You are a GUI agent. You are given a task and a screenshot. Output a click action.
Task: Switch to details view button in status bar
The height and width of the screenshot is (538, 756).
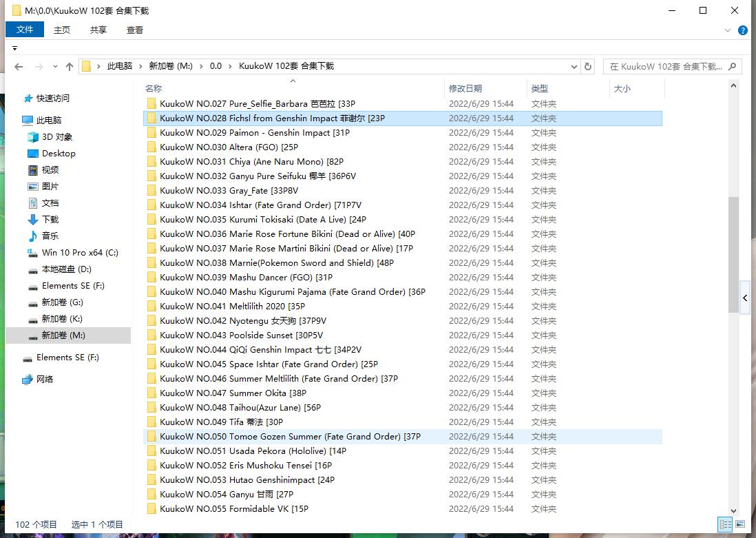[725, 524]
